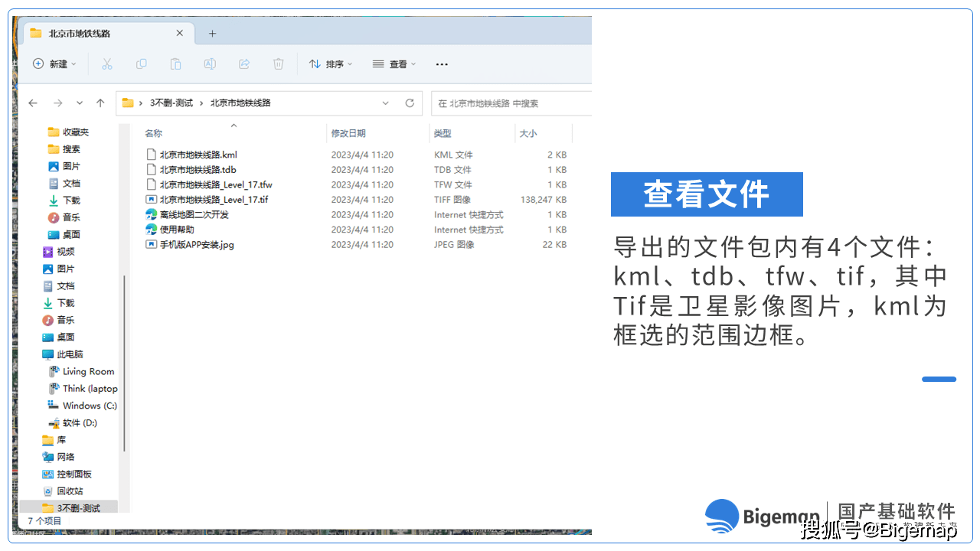
Task: Open 网络 in navigation pane
Action: 66,457
